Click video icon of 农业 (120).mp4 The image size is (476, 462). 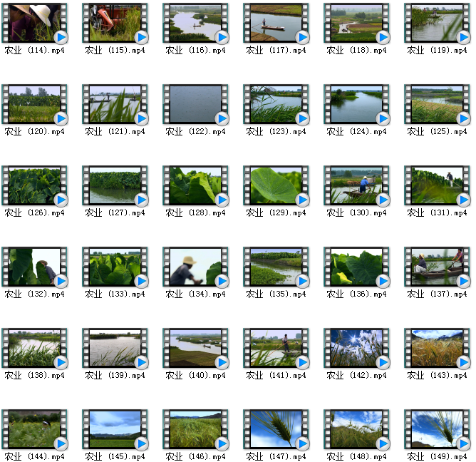(x=34, y=104)
